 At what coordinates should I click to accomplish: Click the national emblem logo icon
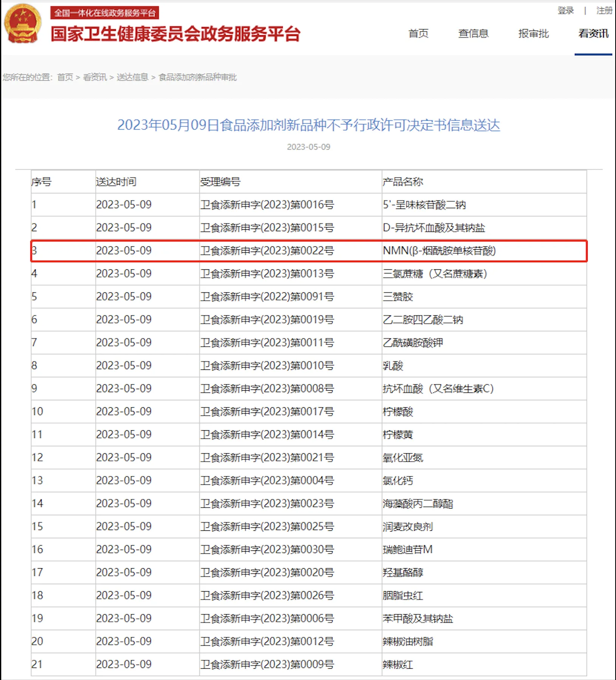point(22,23)
